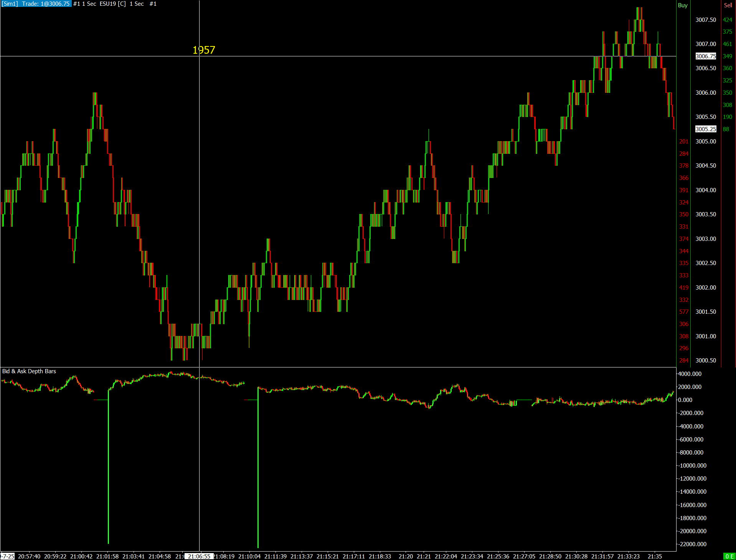Click the ESU19 [C] symbol text in header
736x560 pixels.
click(113, 4)
